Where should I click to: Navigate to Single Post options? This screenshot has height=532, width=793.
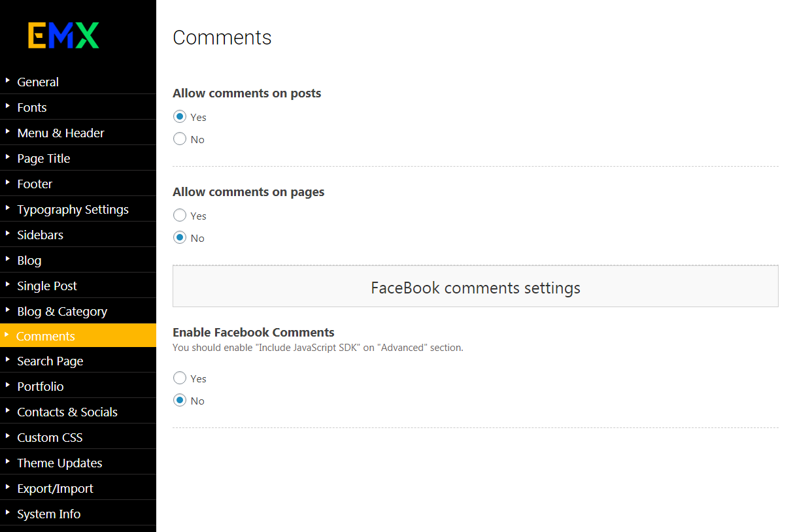47,286
